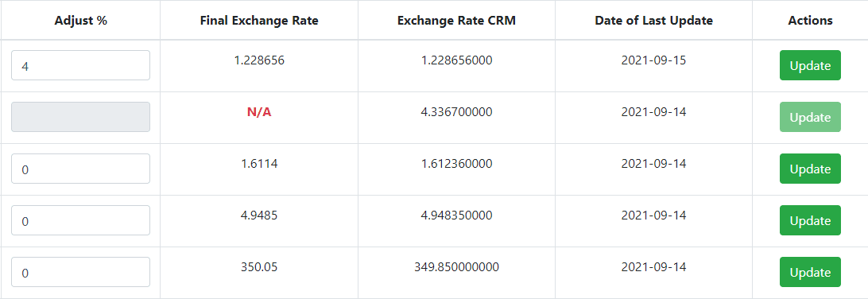
Task: Click the greyed-out Adjust % field
Action: coord(81,117)
